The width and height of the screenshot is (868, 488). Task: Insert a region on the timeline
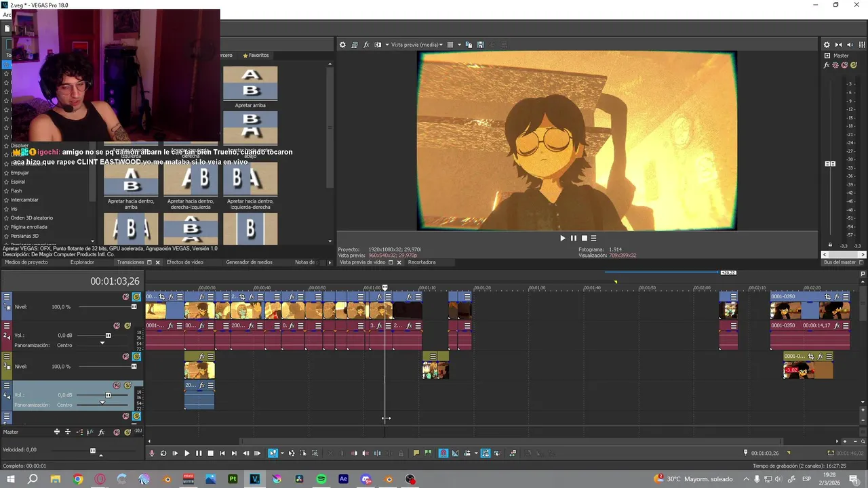pos(428,453)
